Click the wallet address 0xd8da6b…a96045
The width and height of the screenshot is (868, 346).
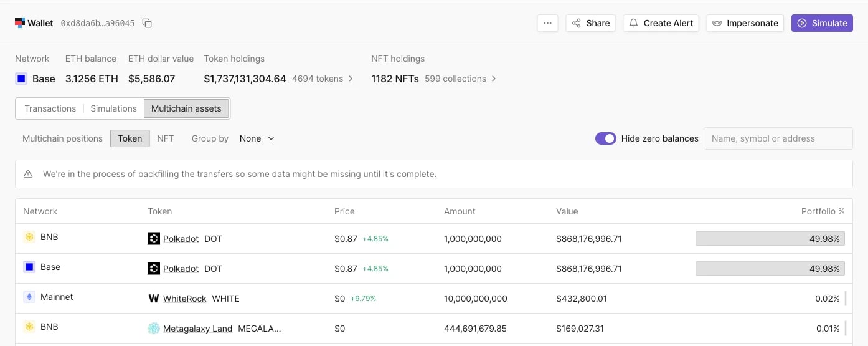(98, 23)
